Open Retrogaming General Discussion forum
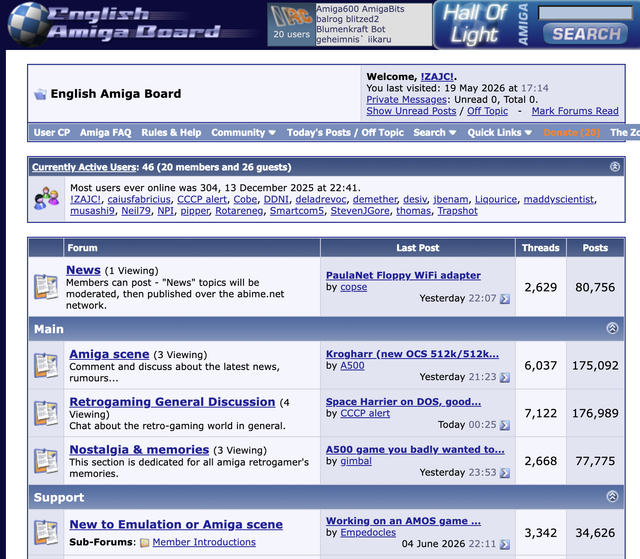 (x=172, y=402)
